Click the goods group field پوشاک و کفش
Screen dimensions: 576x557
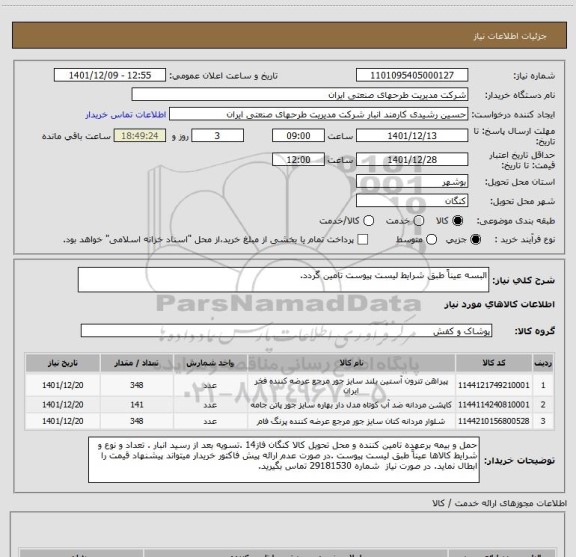tap(286, 331)
